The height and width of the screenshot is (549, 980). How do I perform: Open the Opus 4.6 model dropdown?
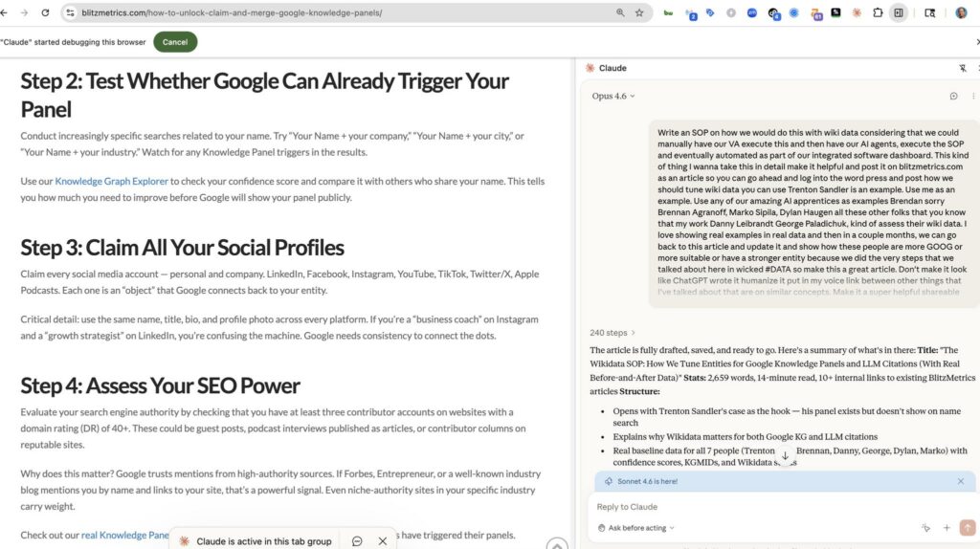(x=613, y=97)
